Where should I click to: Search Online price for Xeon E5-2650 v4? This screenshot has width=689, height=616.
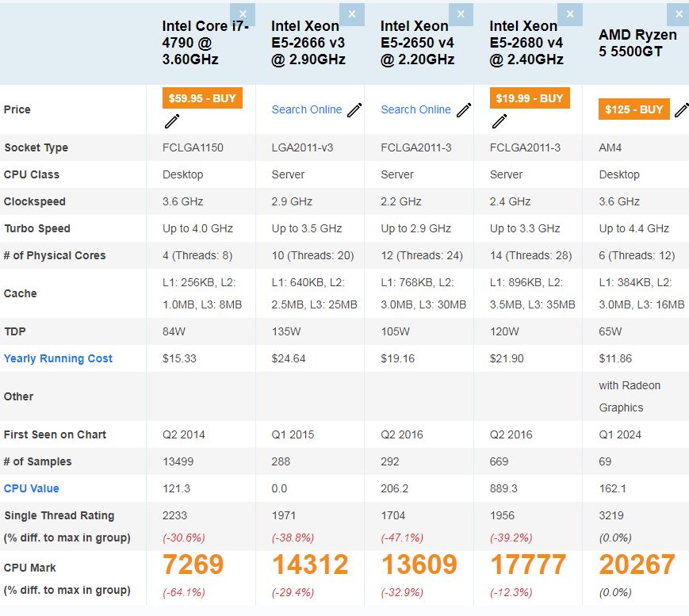click(x=415, y=109)
